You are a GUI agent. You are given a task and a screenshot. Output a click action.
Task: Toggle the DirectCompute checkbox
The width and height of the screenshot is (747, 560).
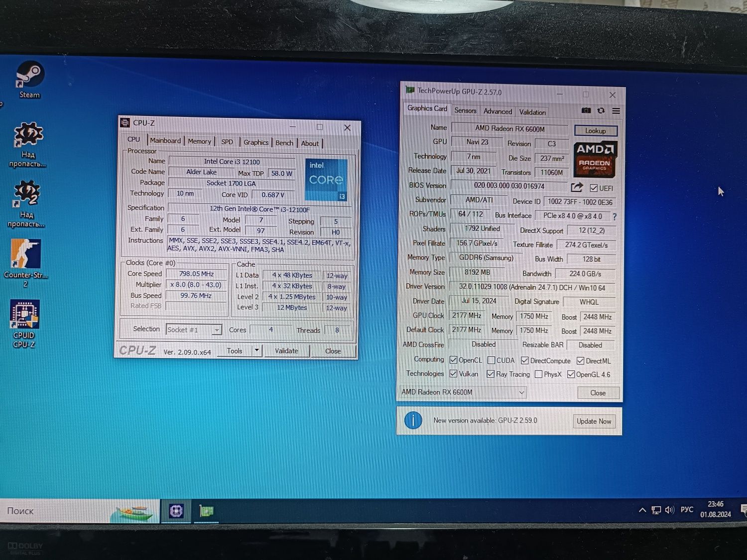point(524,360)
